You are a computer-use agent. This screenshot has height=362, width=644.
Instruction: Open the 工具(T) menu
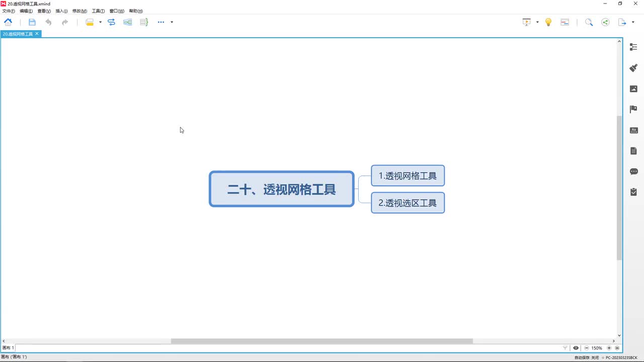coord(98,11)
